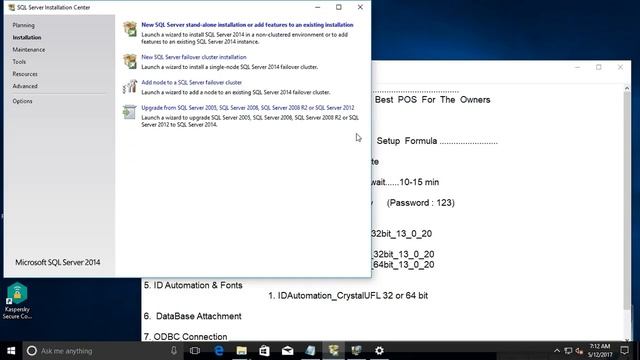
Task: Open New SQL Server failover cluster installation
Action: (x=194, y=57)
